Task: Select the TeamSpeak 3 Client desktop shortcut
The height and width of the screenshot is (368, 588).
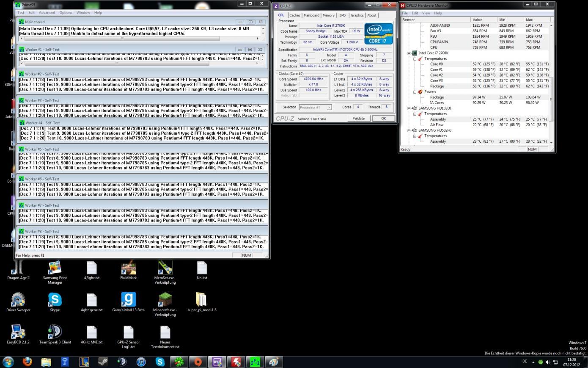Action: (x=55, y=335)
